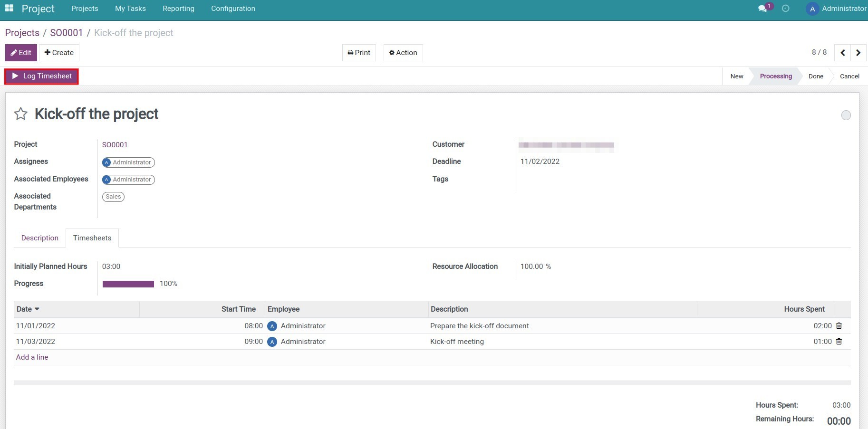Toggle Date column sort order
The width and height of the screenshot is (868, 429).
tap(28, 309)
